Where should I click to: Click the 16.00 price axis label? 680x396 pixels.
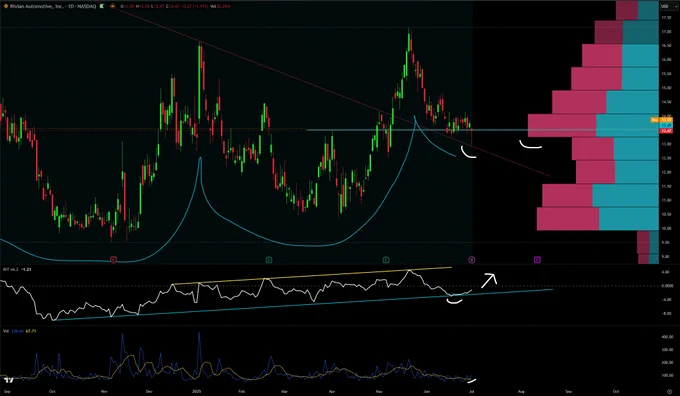pos(666,59)
